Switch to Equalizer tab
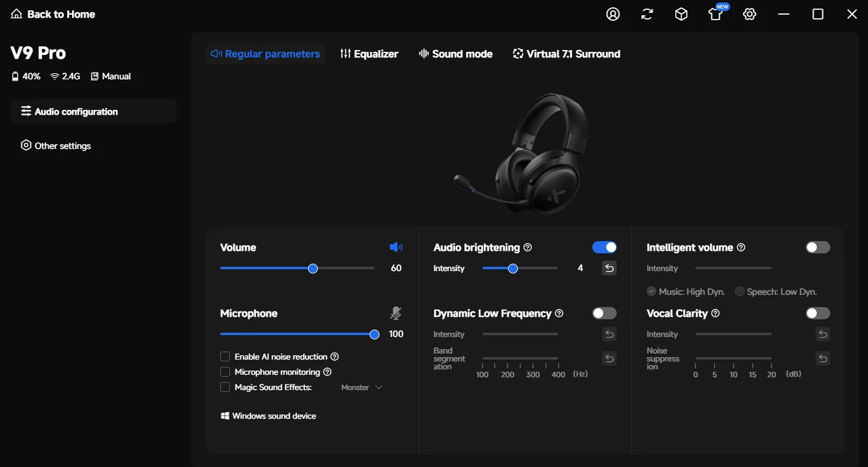868x467 pixels. (369, 54)
